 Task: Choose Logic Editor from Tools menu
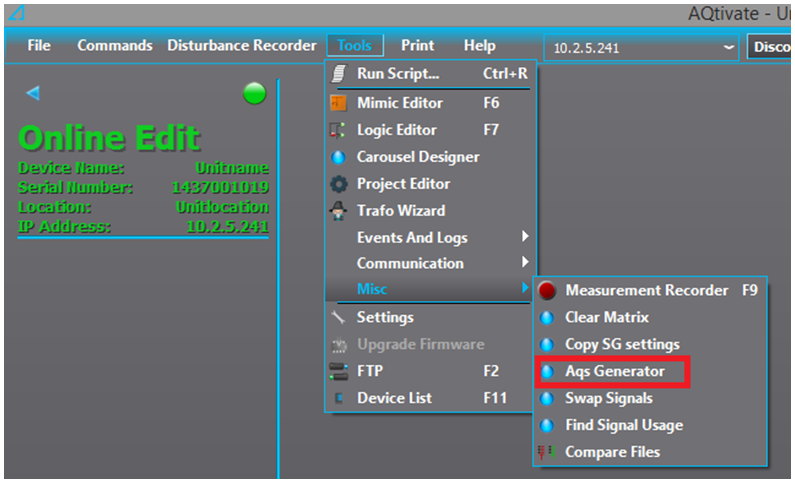(x=430, y=130)
